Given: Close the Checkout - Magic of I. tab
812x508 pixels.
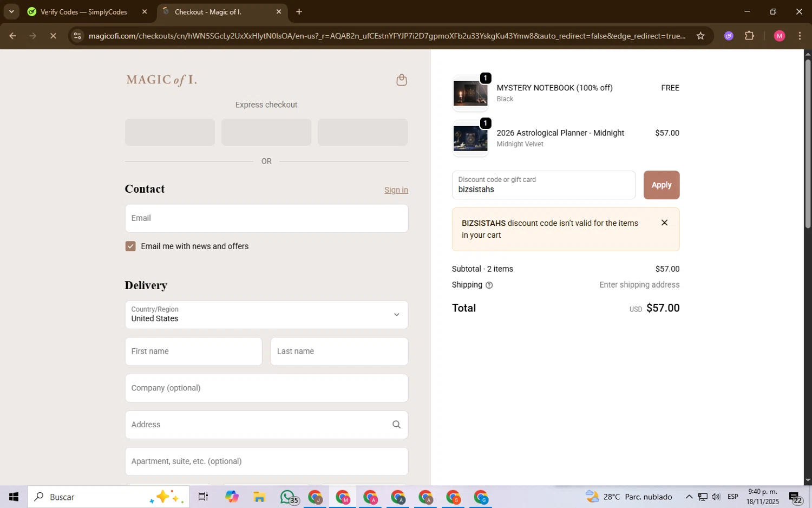Looking at the screenshot, I should click(x=279, y=11).
